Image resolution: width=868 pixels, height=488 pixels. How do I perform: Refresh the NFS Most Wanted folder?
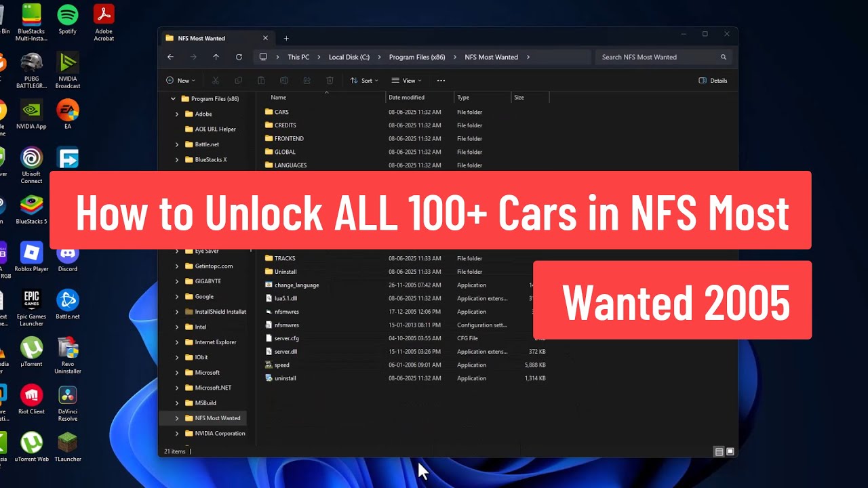click(x=239, y=57)
